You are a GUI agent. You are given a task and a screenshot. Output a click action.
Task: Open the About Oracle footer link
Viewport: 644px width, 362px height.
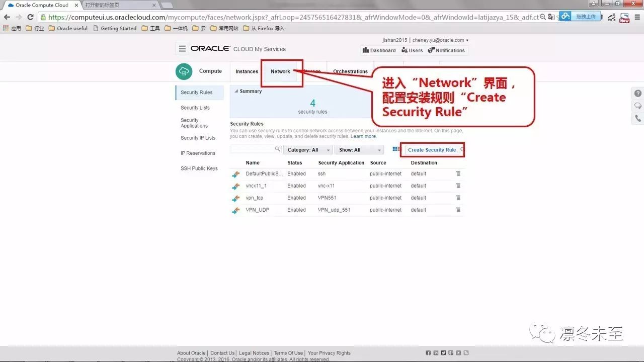point(191,353)
